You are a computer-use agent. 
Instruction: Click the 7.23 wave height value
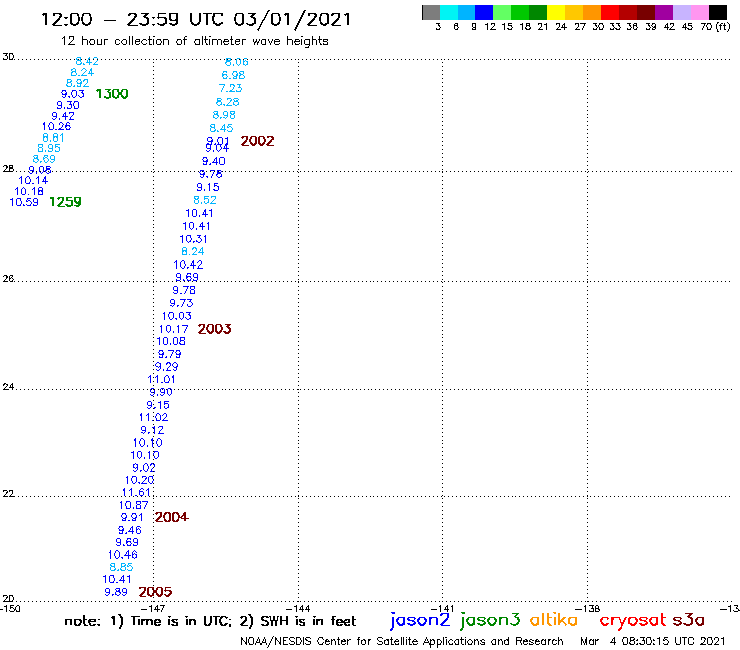tap(230, 88)
